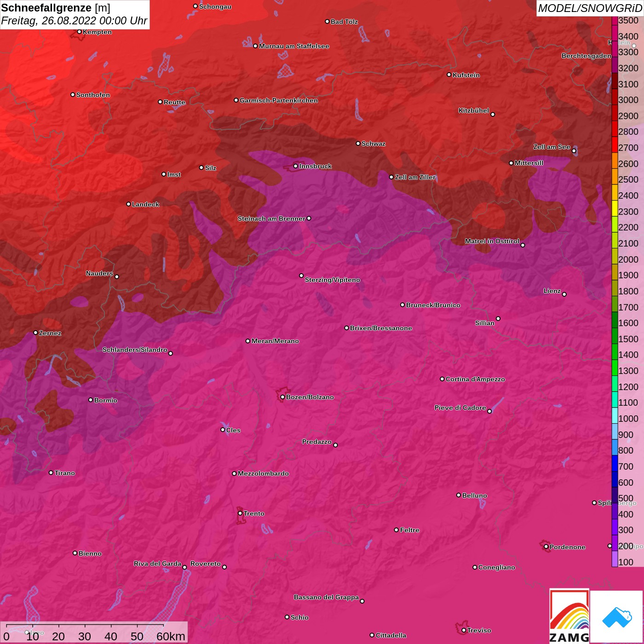Click the ZAMG logo
The image size is (644, 644).
[x=569, y=616]
